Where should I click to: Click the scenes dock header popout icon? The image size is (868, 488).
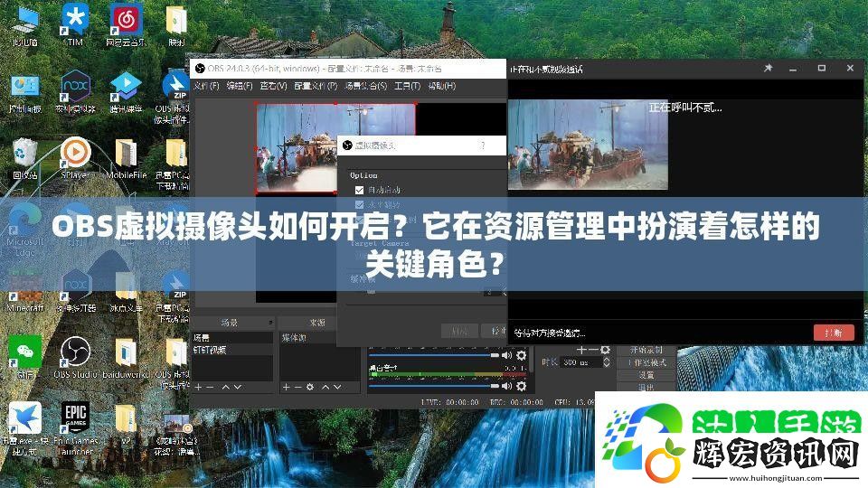pyautogui.click(x=270, y=322)
